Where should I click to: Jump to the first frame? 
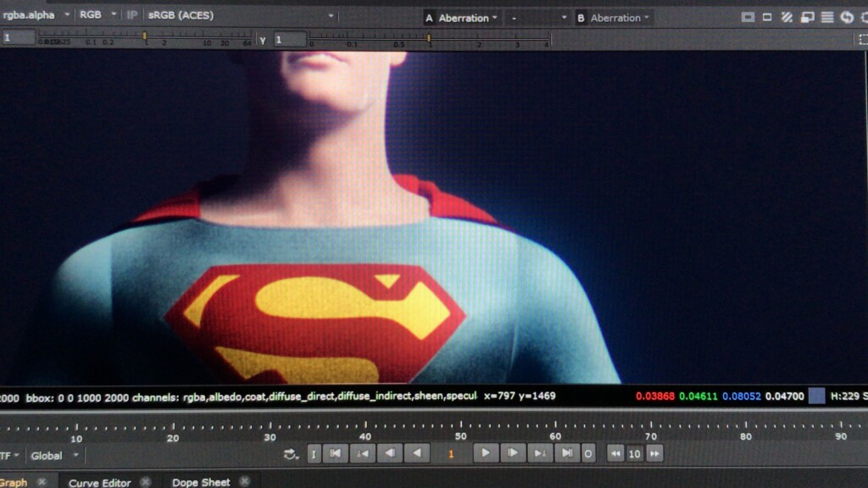pos(336,454)
